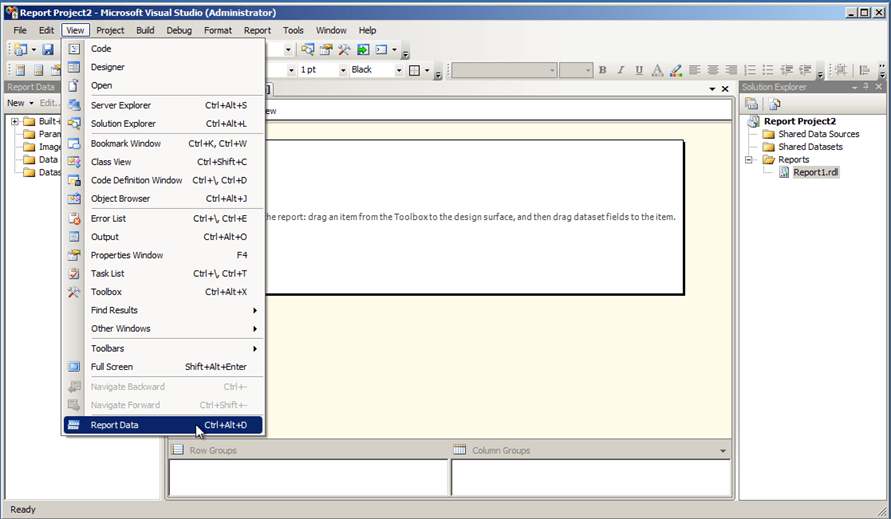Screen dimensions: 891x519
Task: Open the Project menu
Action: (x=110, y=30)
